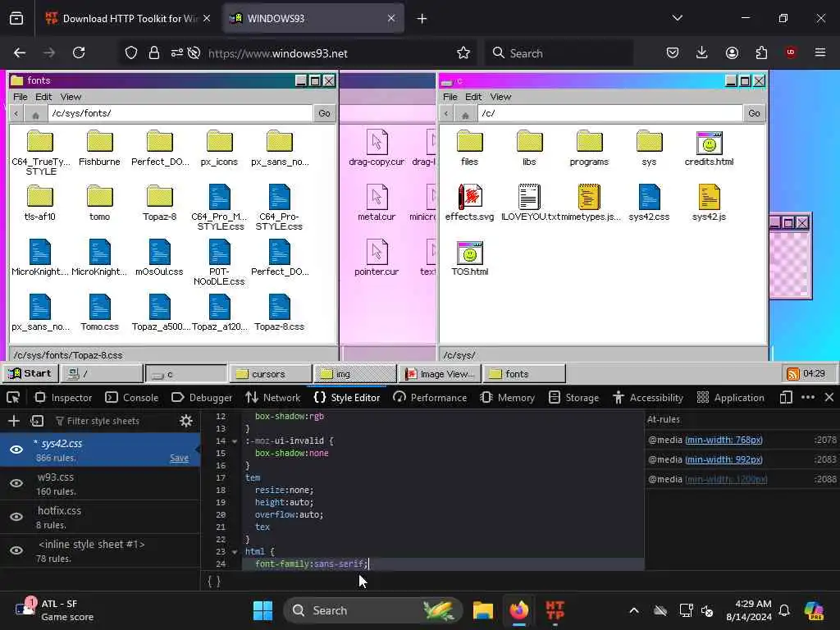
Task: Click Go button in fonts window
Action: [x=325, y=113]
